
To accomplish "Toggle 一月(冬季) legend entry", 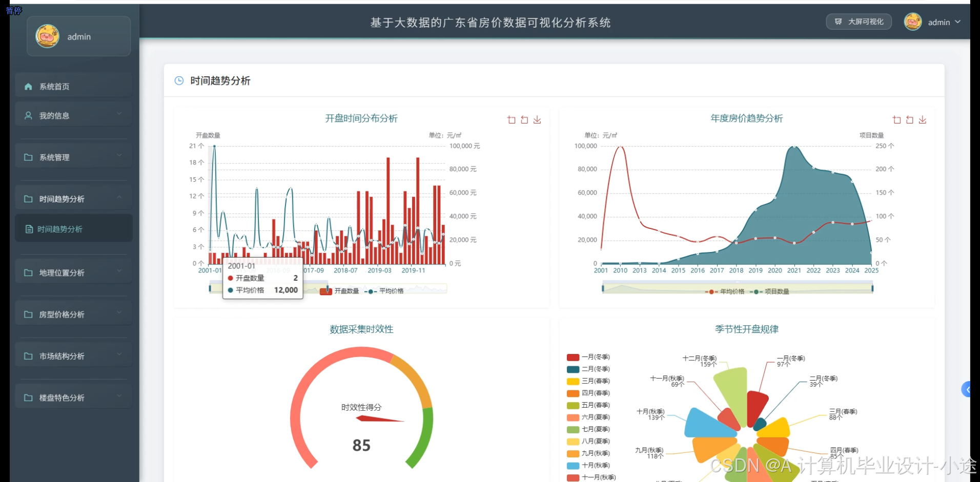I will coord(588,357).
